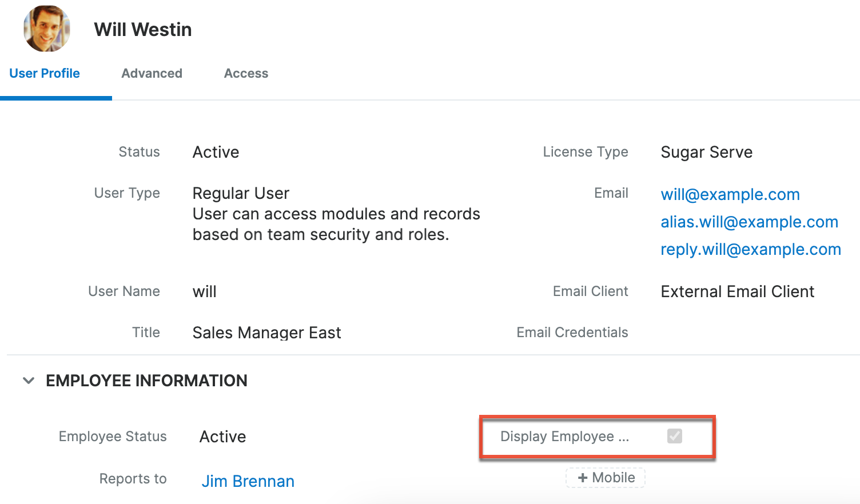Open Jim Brennan's record link

[248, 481]
